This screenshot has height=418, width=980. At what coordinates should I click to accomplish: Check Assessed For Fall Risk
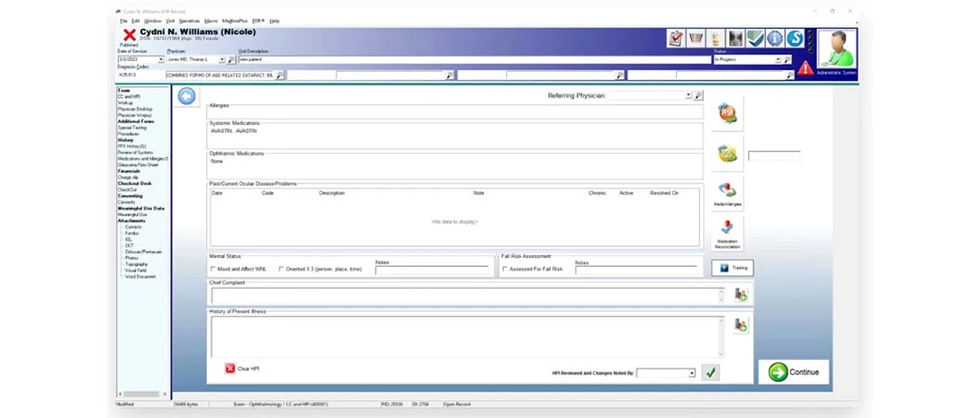505,269
